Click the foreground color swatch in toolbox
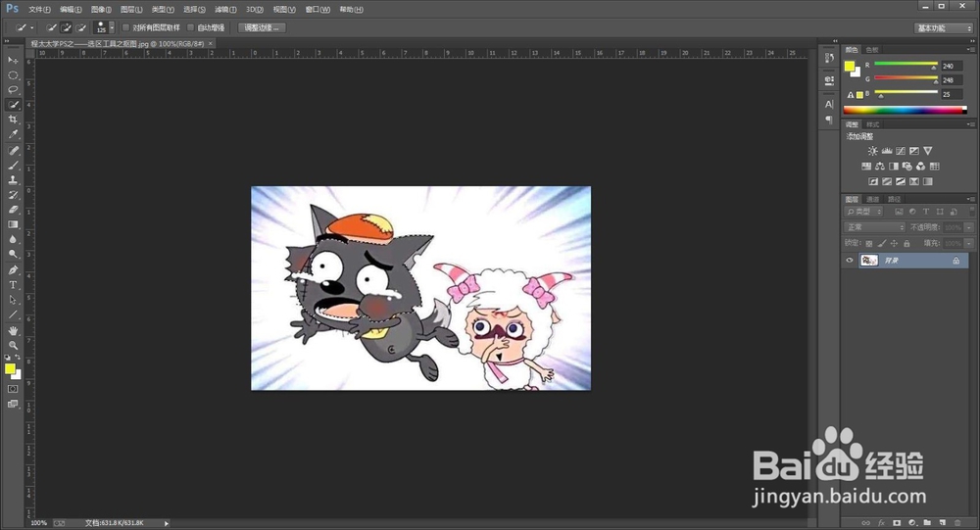 click(10, 368)
